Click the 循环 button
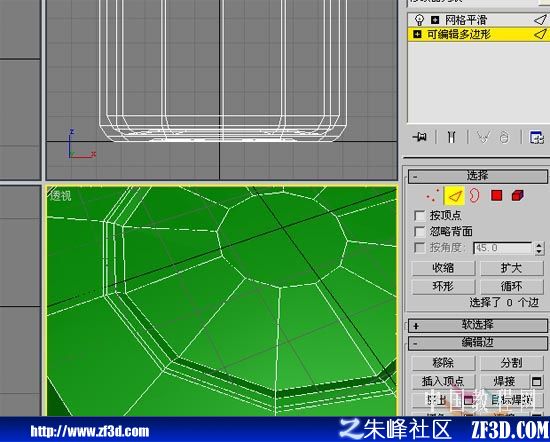 (x=511, y=287)
